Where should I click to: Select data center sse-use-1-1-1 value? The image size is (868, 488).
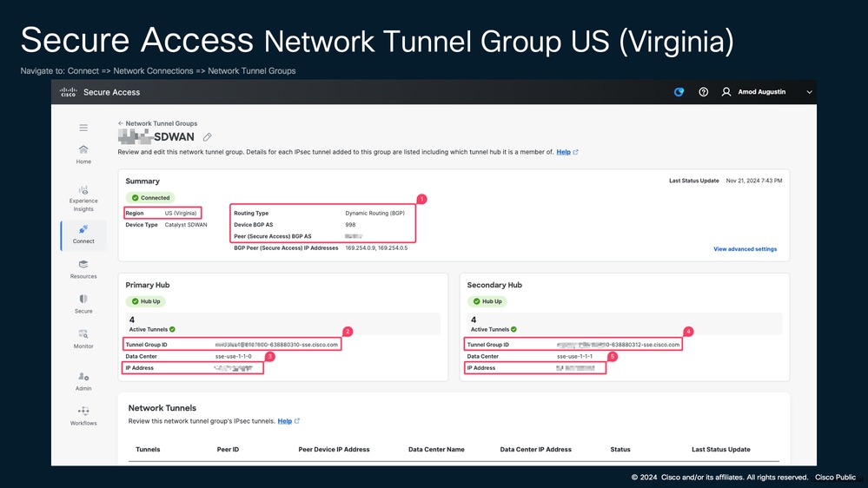pos(574,356)
